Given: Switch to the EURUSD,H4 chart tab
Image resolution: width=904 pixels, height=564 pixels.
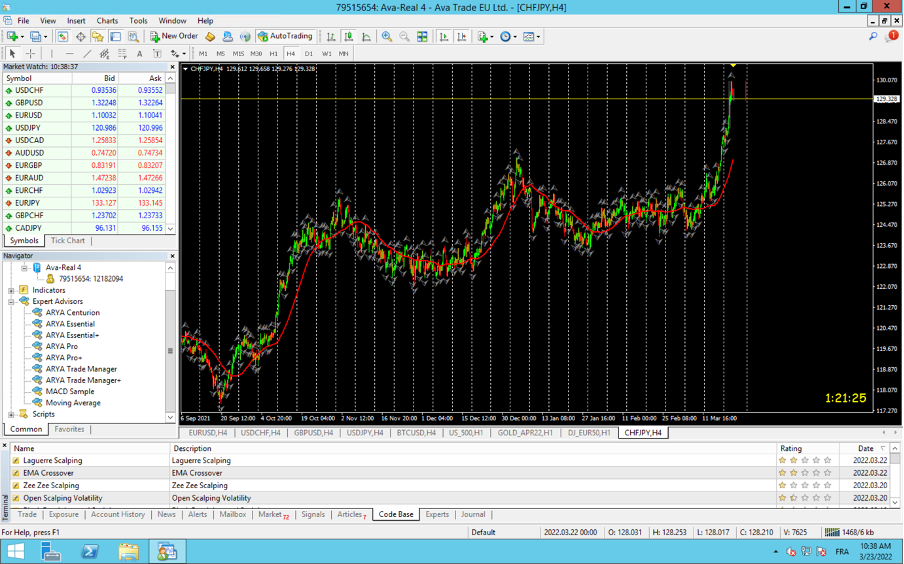Looking at the screenshot, I should click(208, 433).
